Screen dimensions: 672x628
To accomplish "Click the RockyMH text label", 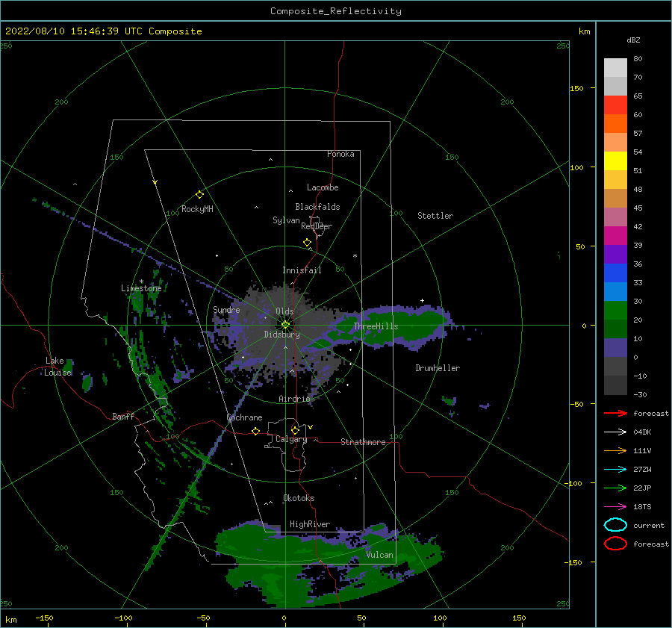I will coord(197,209).
